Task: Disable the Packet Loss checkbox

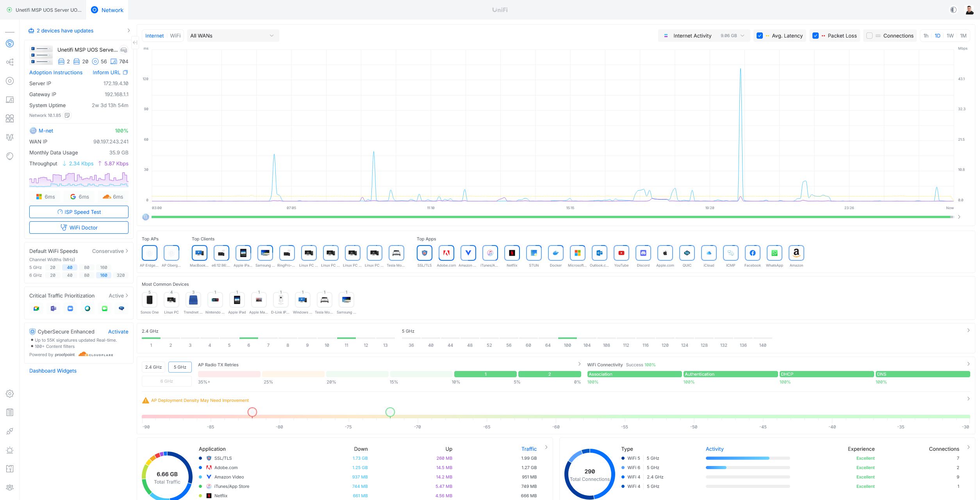Action: [x=816, y=36]
